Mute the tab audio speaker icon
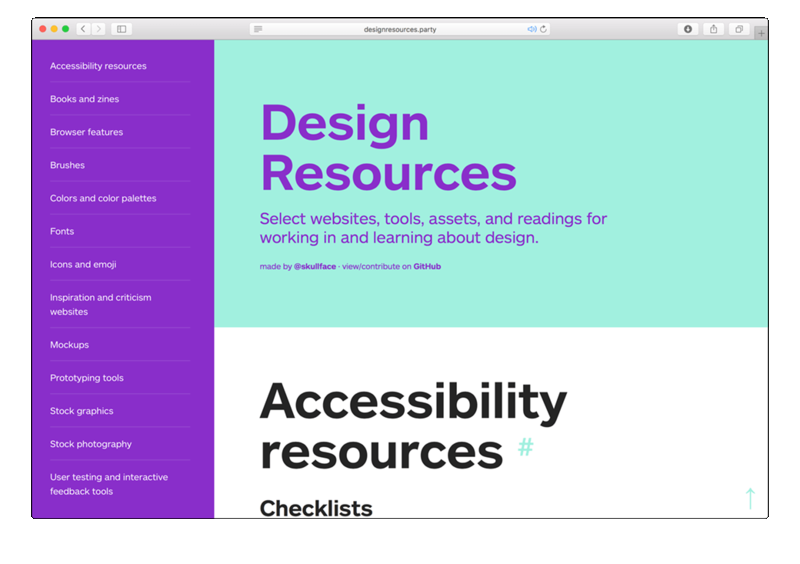 coord(532,29)
